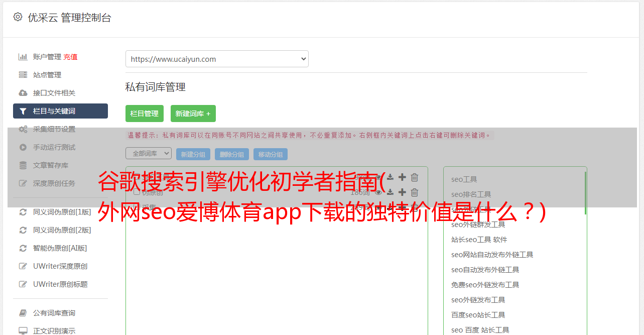The image size is (644, 335).
Task: Click the edit icon for 深度原创任务
Action: tap(23, 183)
